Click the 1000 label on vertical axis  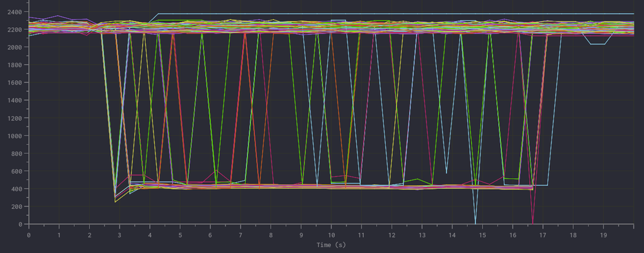[x=14, y=136]
